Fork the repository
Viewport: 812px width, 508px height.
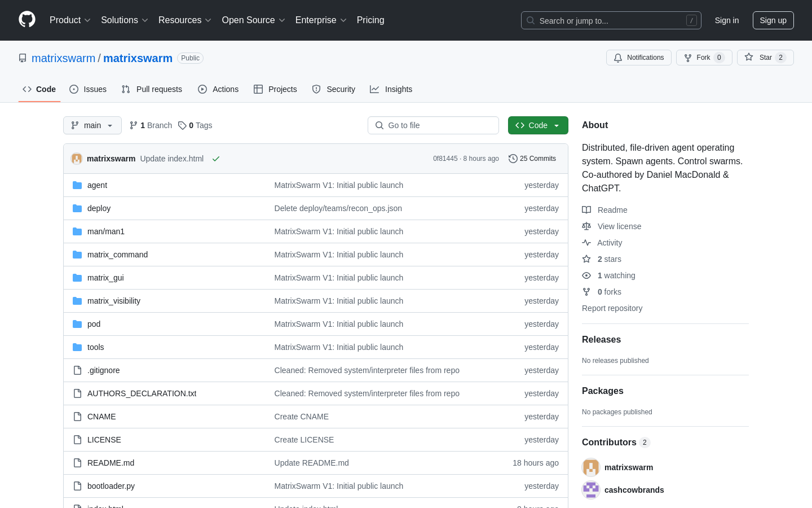click(704, 58)
